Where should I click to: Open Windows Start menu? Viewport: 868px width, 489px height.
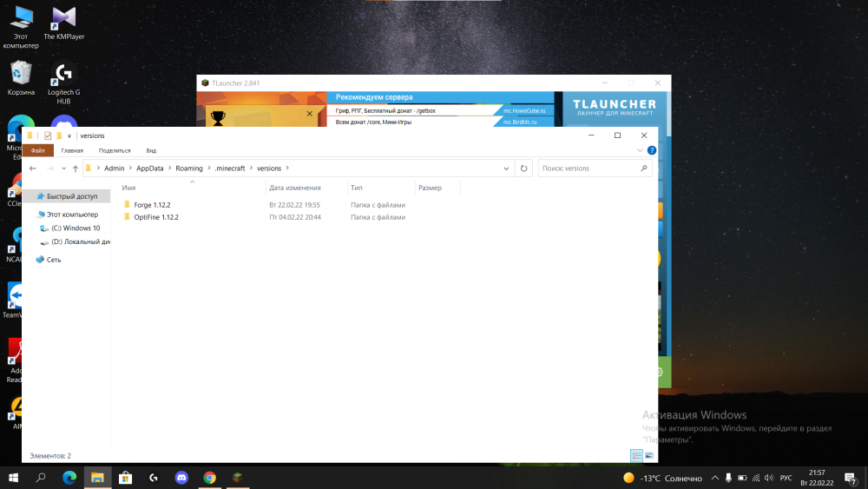click(13, 478)
